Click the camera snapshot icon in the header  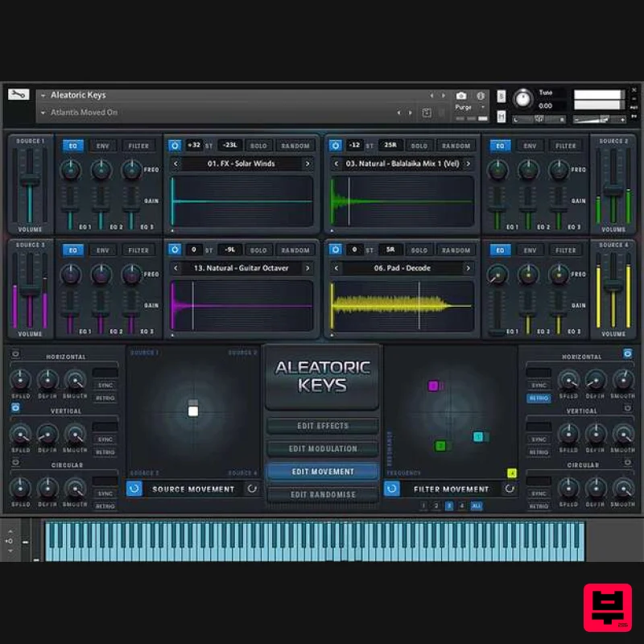(x=460, y=94)
